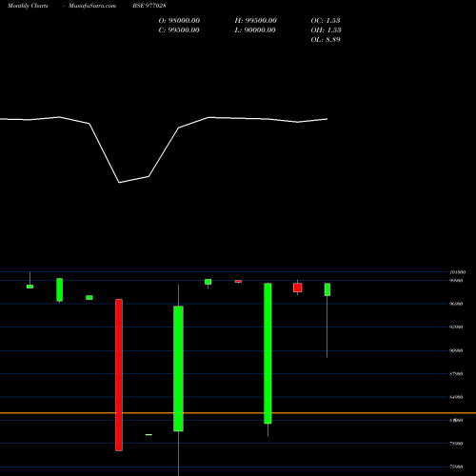Click the close value C: 99500.00
Image resolution: width=476 pixels, height=476 pixels.
[179, 30]
